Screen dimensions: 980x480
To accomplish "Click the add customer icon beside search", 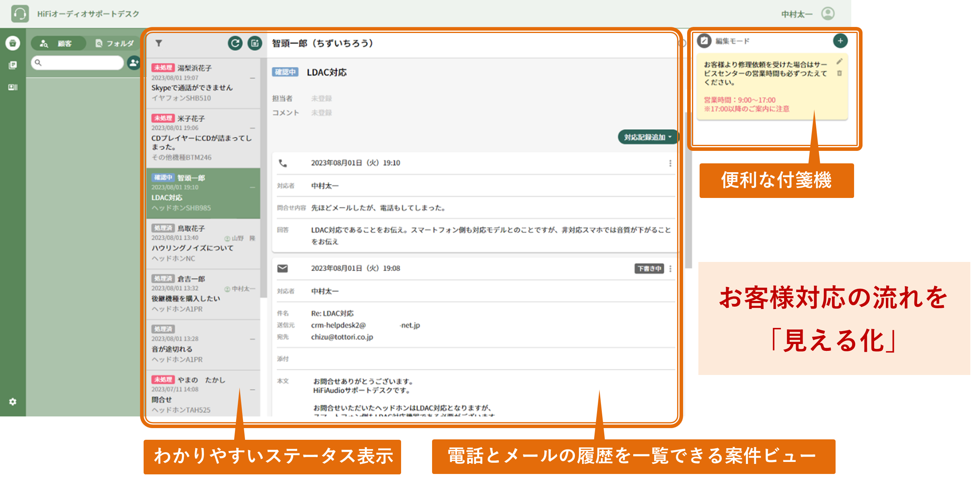I will (x=133, y=63).
